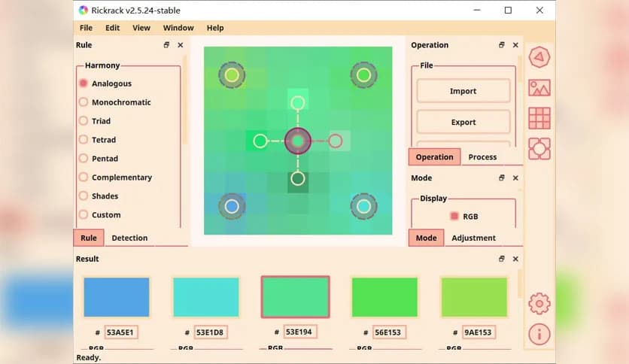Open the Edit menu

click(112, 28)
